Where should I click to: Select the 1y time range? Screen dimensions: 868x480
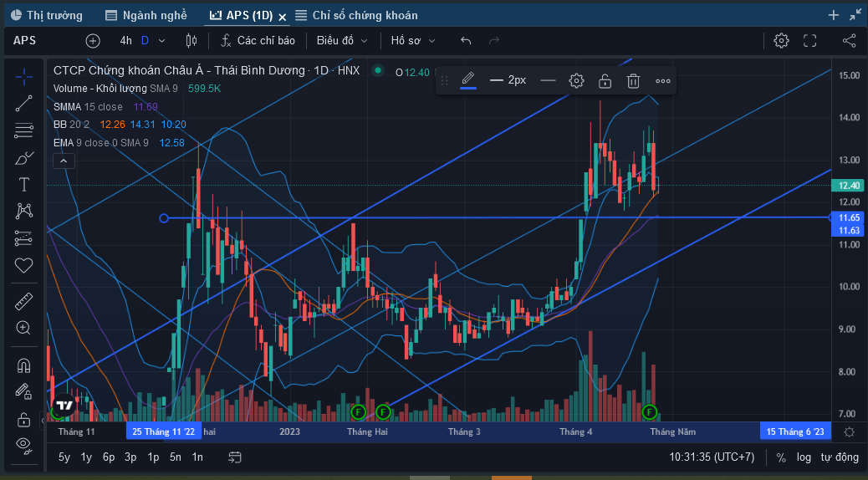86,457
